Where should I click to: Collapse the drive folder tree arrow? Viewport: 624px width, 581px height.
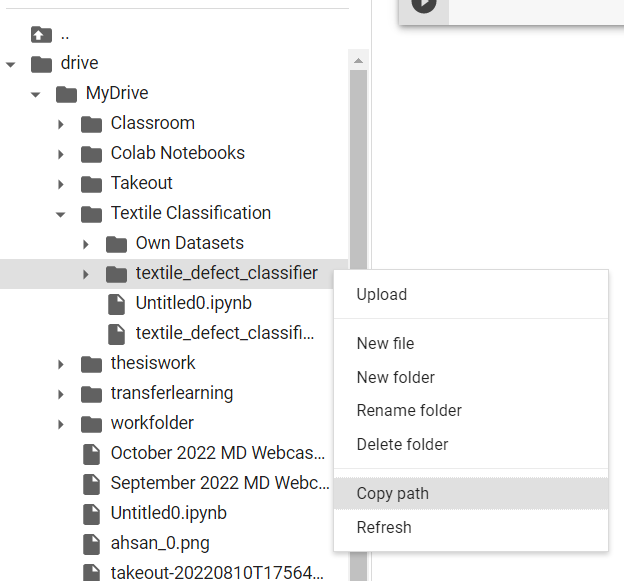pyautogui.click(x=11, y=64)
